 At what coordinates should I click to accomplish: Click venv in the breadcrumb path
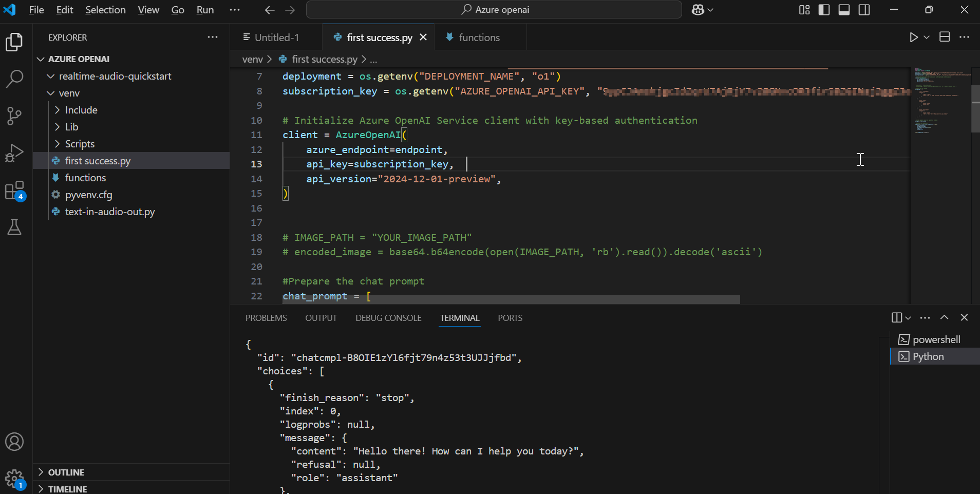tap(252, 59)
